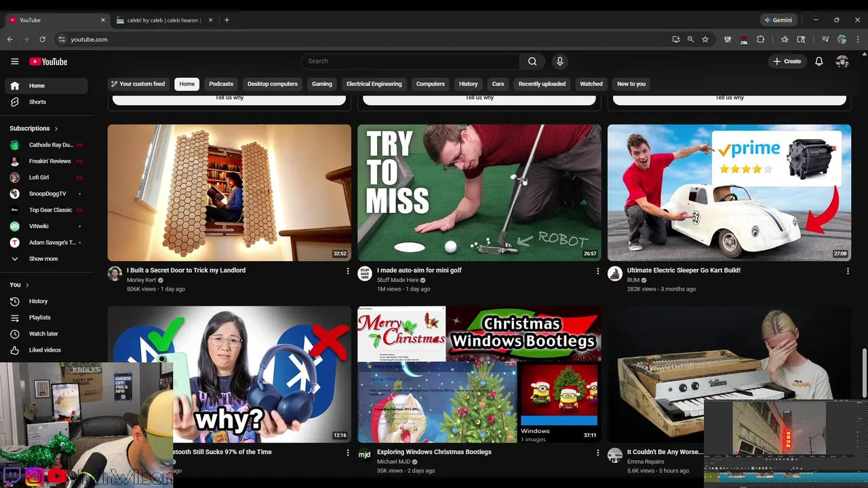Focus the YouTube search field

point(411,61)
